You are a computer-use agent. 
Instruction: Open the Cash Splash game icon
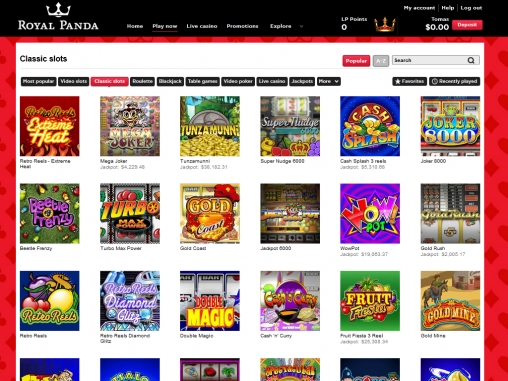(x=370, y=126)
